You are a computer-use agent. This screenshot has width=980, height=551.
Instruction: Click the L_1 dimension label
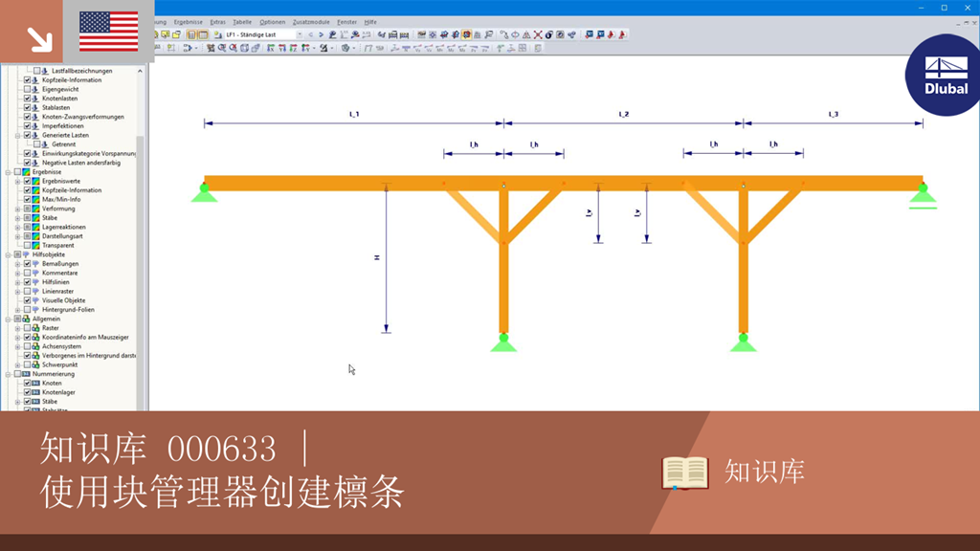click(354, 115)
